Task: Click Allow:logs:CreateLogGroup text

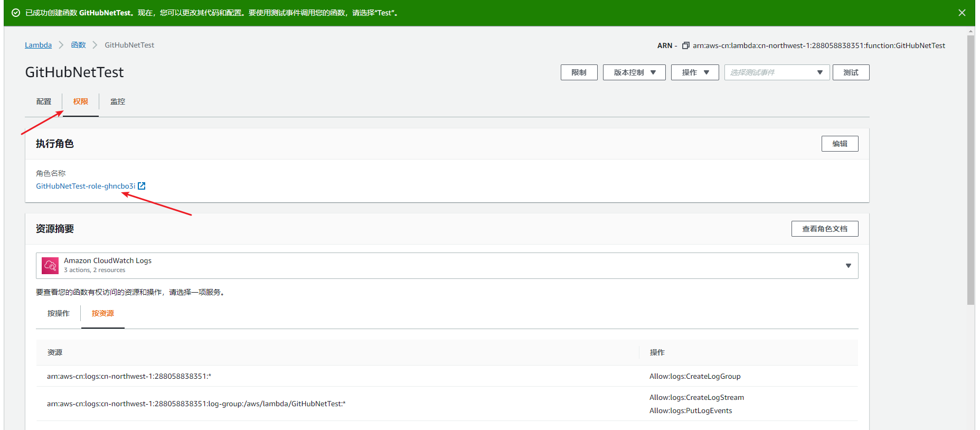Action: 695,376
